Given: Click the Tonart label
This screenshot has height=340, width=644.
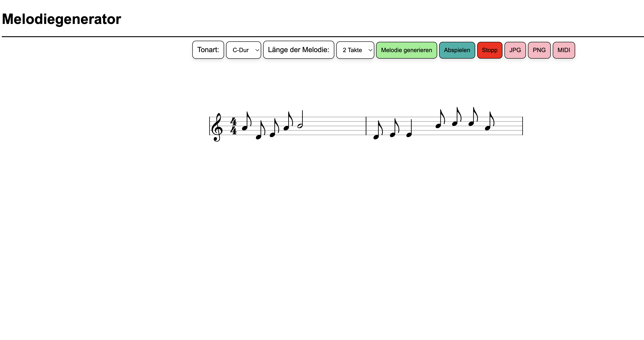Looking at the screenshot, I should click(208, 50).
